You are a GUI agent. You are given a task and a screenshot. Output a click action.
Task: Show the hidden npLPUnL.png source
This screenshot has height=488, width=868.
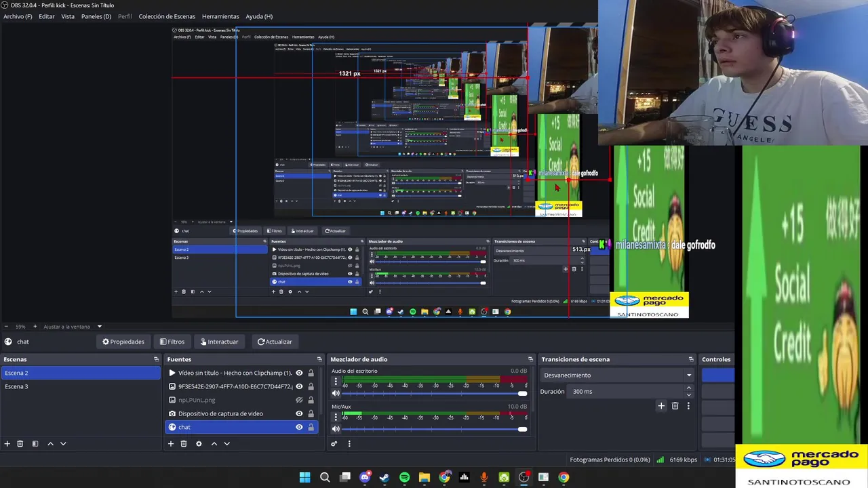299,400
